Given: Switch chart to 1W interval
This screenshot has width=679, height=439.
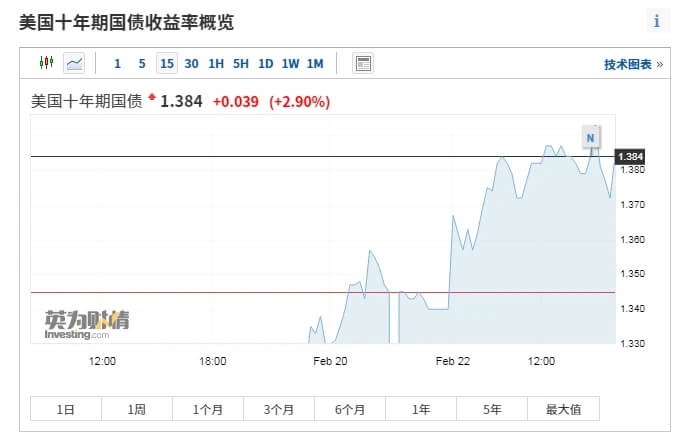Looking at the screenshot, I should pos(290,64).
